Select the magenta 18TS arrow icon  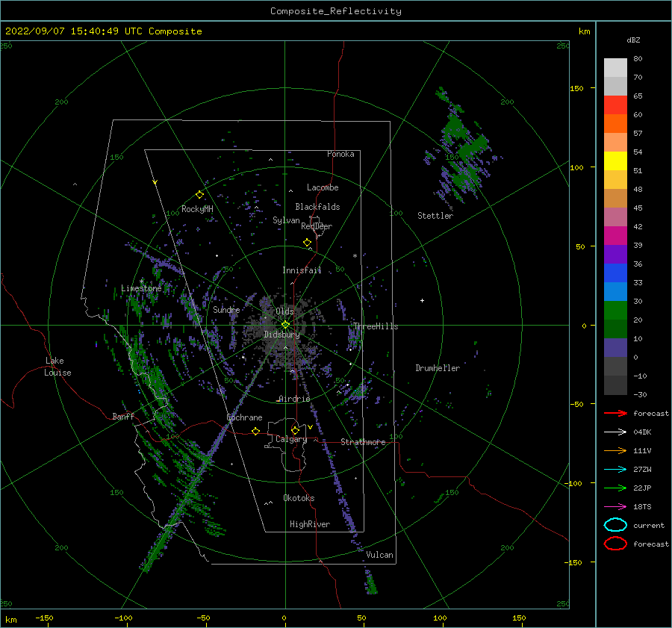[615, 507]
